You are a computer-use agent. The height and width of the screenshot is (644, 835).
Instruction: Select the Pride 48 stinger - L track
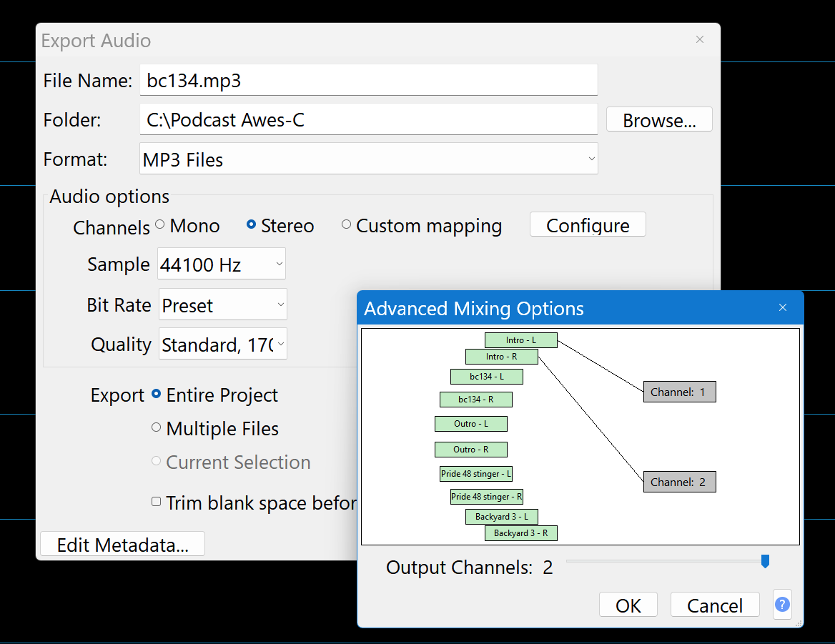(x=475, y=473)
